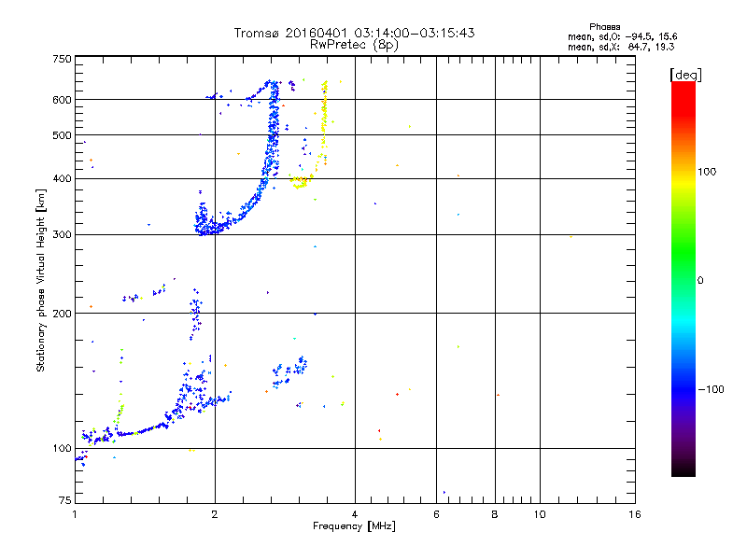Click the 'mean, sd,X: 84.7, 19.3' line

click(621, 47)
